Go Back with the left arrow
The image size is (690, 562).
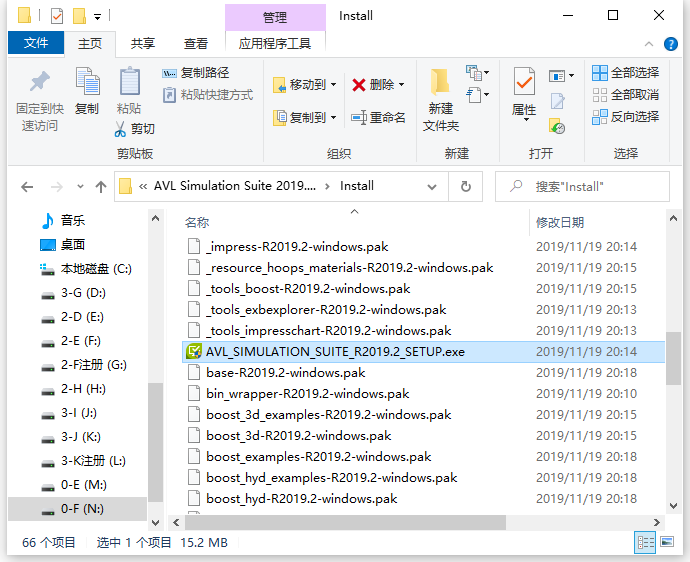27,187
